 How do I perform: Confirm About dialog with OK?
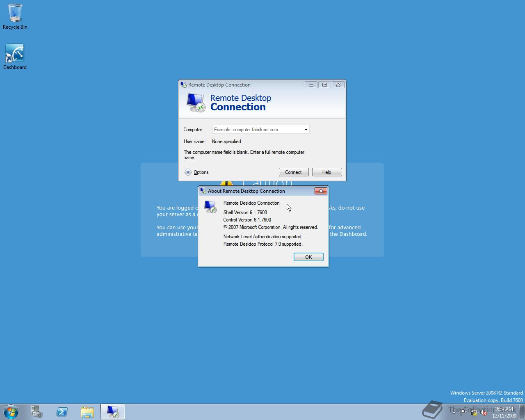pyautogui.click(x=308, y=257)
